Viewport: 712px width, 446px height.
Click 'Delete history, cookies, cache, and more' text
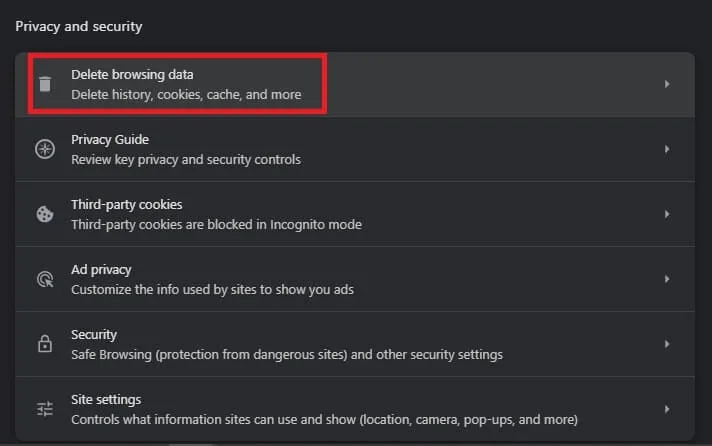pyautogui.click(x=186, y=94)
